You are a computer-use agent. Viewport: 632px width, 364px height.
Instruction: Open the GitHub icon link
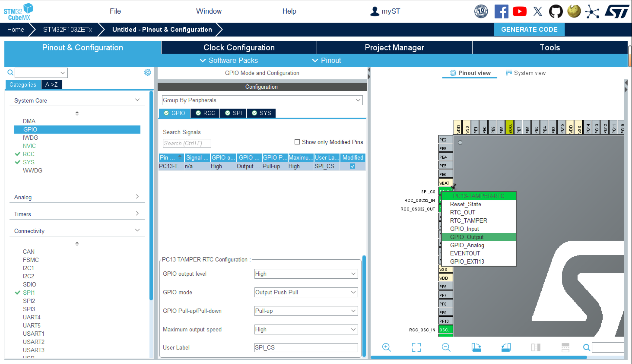click(x=555, y=12)
